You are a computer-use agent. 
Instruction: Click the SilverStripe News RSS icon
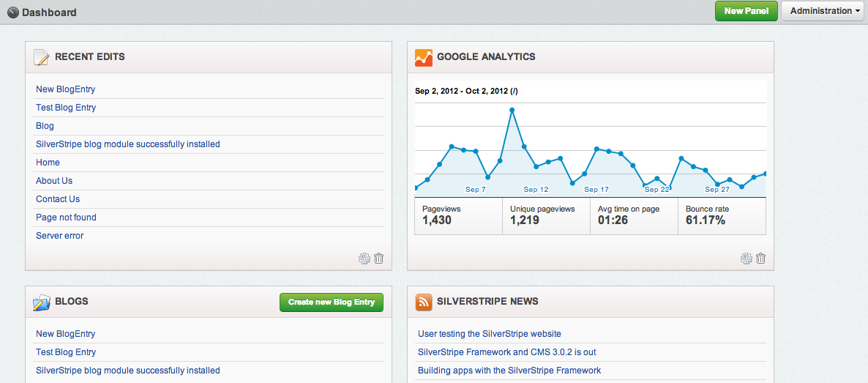point(424,302)
